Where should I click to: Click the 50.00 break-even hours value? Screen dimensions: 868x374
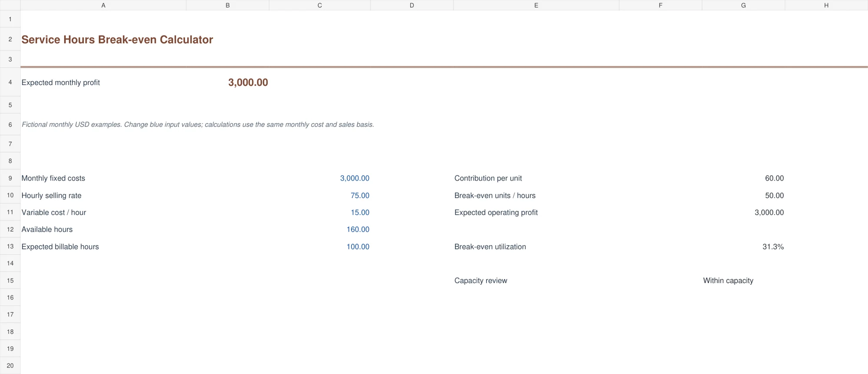click(774, 196)
